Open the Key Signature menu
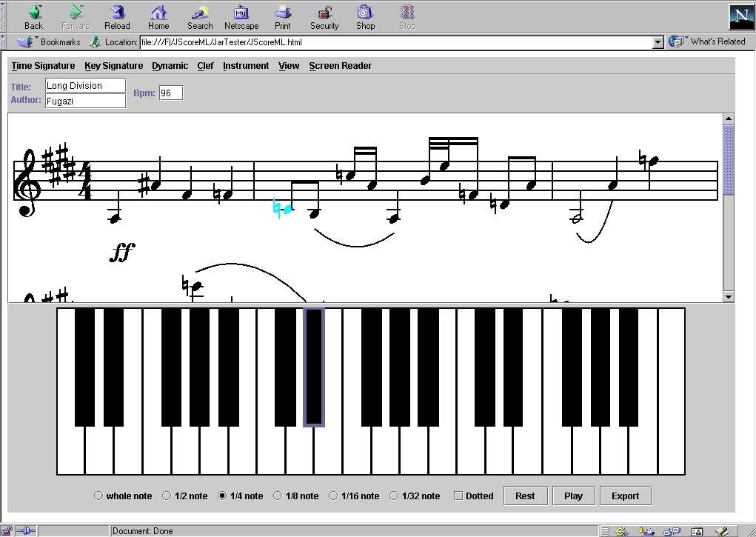 click(x=113, y=66)
